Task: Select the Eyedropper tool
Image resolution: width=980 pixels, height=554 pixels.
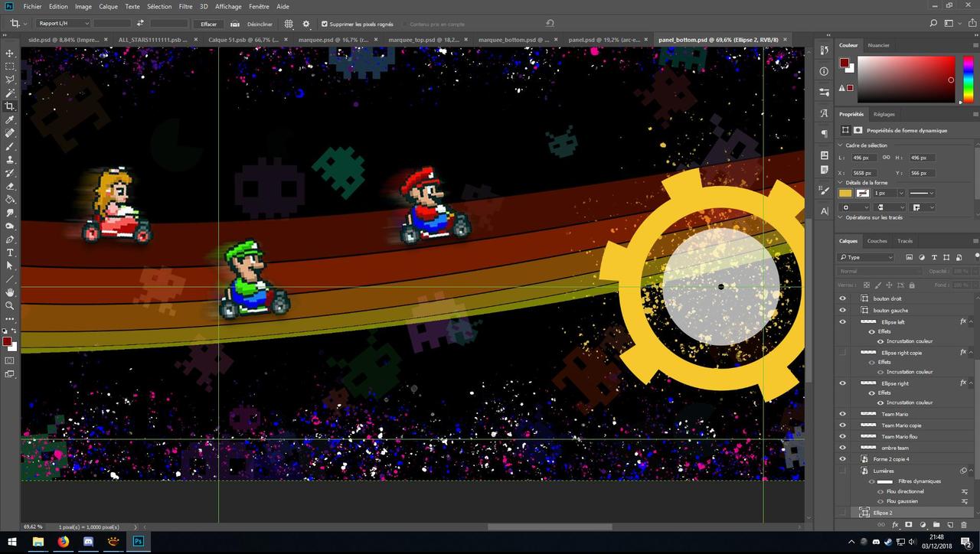Action: (10, 119)
